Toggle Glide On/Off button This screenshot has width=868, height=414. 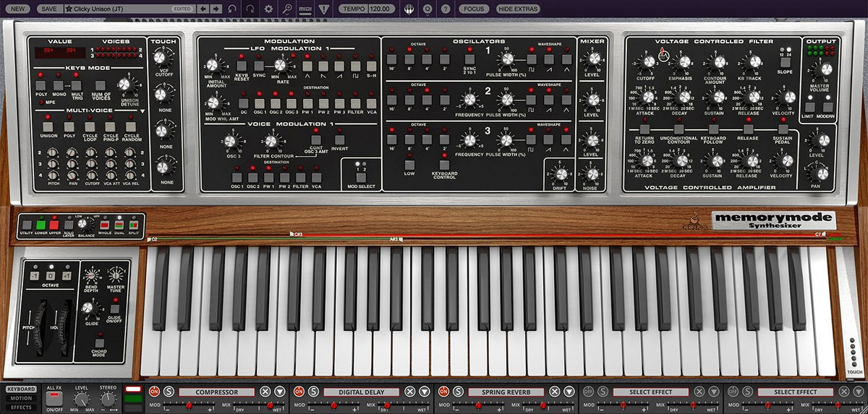click(114, 309)
